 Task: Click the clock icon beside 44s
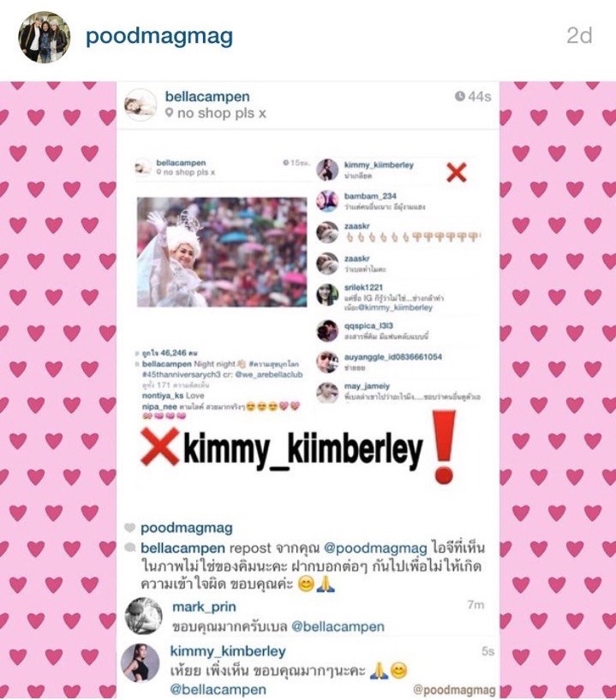tap(460, 96)
